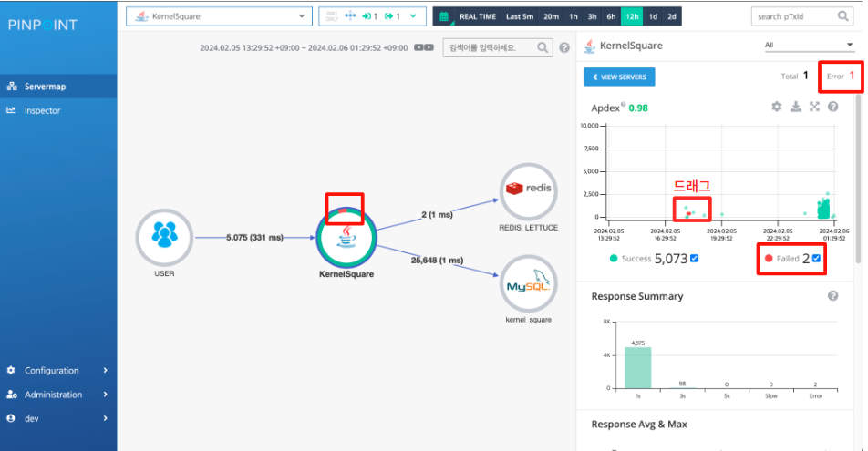Open scatter chart settings gear
868x451 pixels.
[x=777, y=107]
